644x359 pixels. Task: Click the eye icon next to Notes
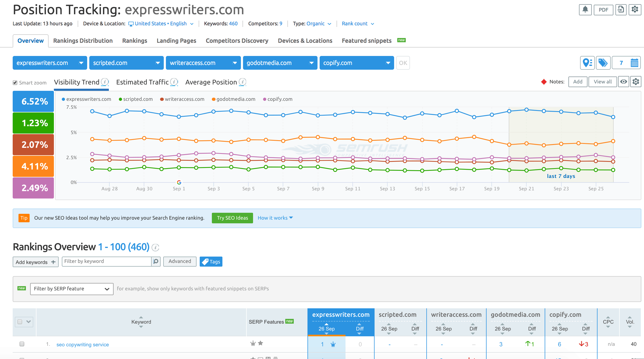click(x=624, y=82)
